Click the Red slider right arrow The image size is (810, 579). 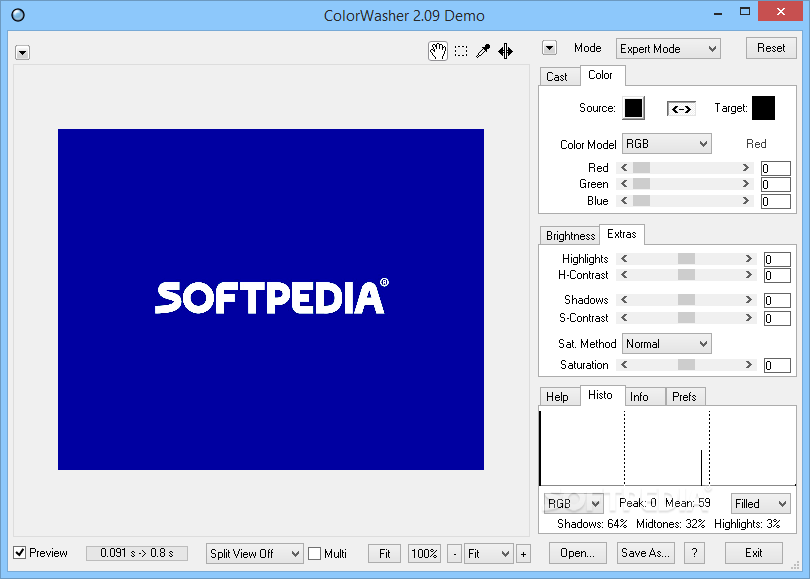point(745,168)
